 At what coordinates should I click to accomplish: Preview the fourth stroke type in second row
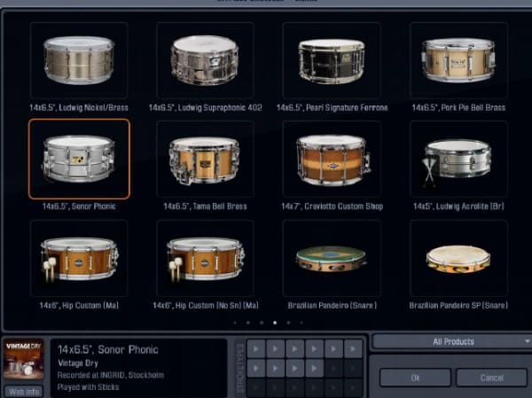tap(314, 368)
